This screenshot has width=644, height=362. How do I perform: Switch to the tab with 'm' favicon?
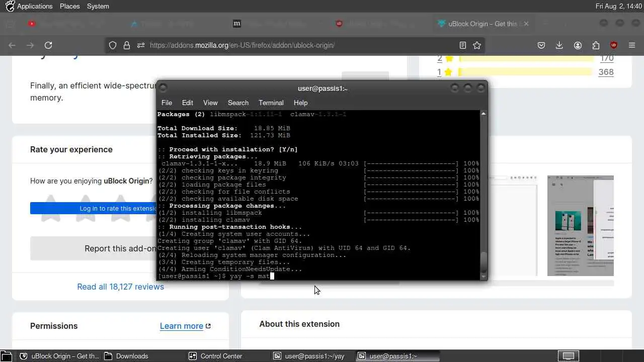coord(237,24)
